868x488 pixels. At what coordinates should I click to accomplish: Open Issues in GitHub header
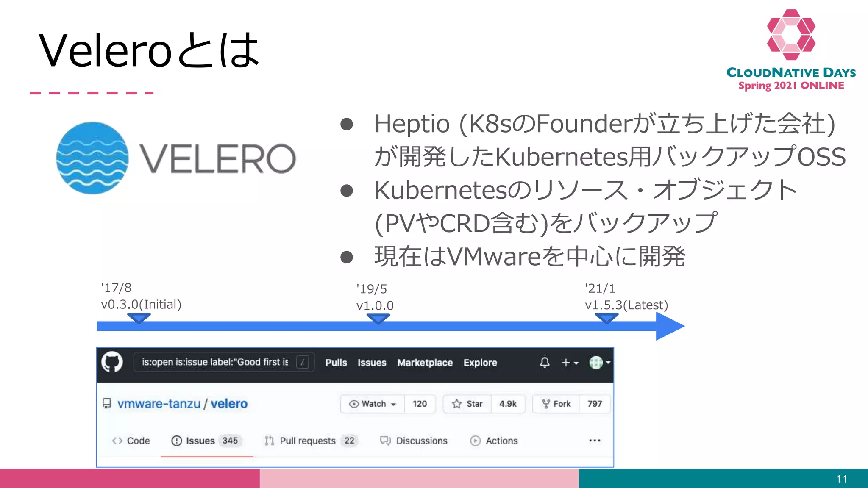coord(372,363)
